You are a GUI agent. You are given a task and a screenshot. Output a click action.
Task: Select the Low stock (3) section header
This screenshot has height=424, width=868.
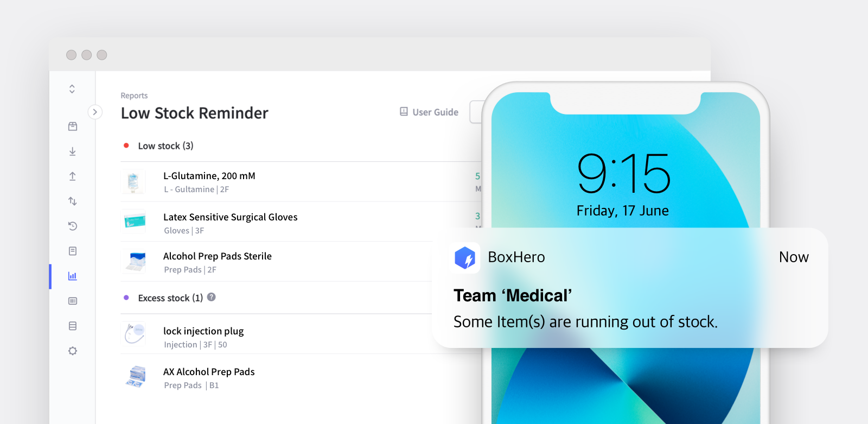tap(165, 145)
